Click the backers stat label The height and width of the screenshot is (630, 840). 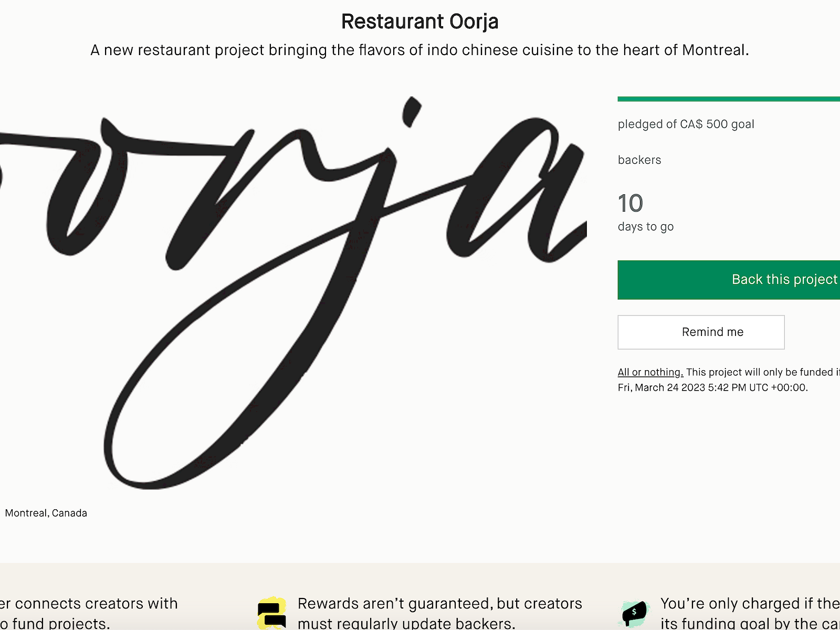[x=639, y=160]
